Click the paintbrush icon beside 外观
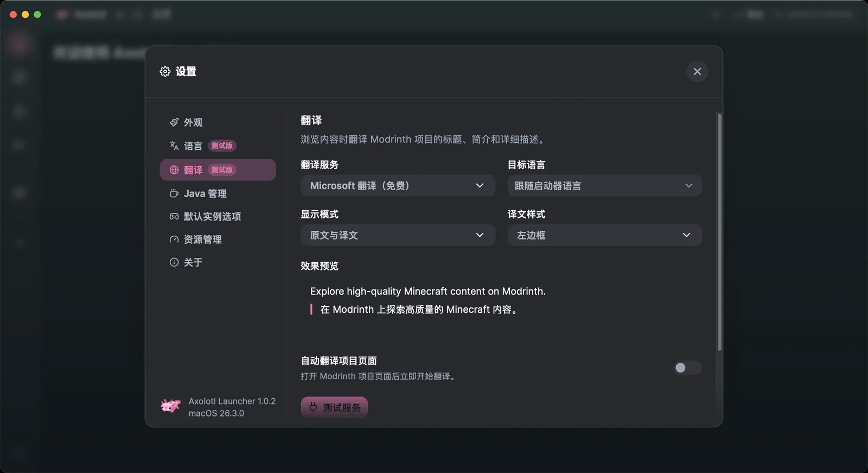Image resolution: width=868 pixels, height=473 pixels. click(x=174, y=122)
